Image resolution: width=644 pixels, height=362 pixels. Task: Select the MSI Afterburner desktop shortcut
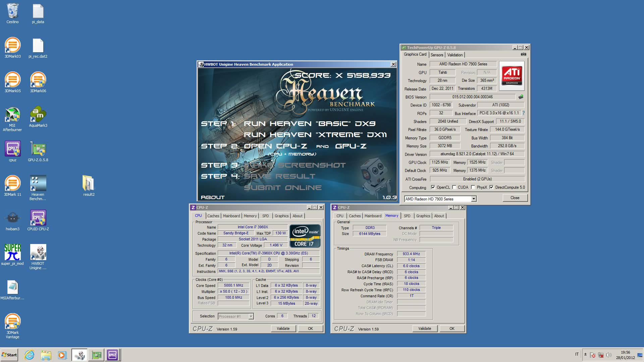(x=12, y=119)
